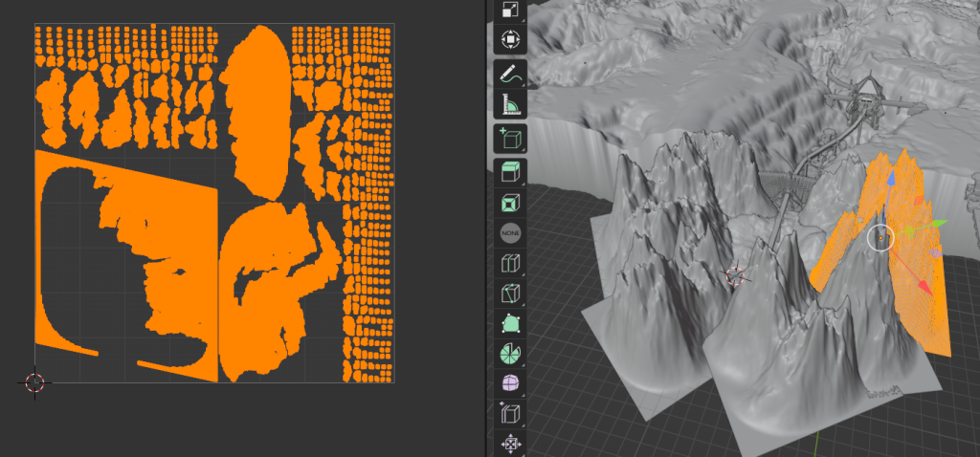
Task: Click the white circle move gizmo handle
Action: pos(880,238)
